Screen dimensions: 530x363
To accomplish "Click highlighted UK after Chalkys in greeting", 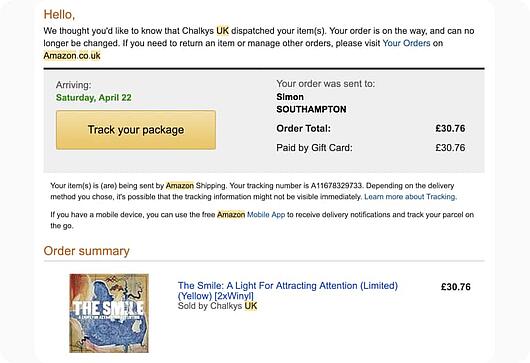I will point(222,31).
